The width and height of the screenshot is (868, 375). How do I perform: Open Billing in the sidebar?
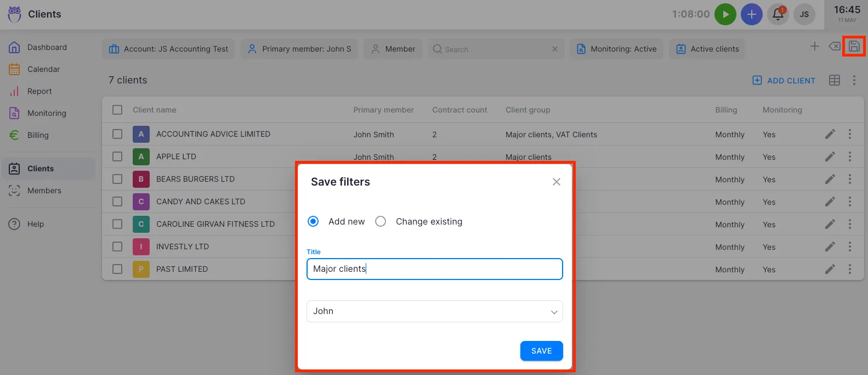38,135
